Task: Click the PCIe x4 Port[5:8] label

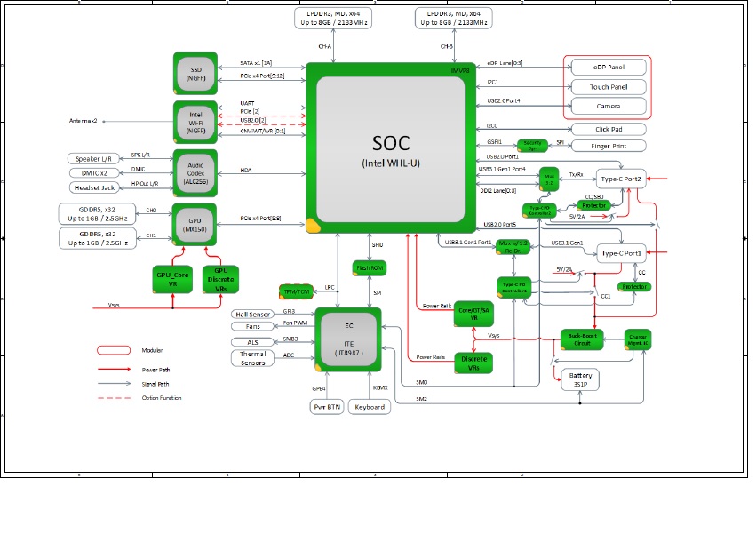Action: tap(260, 219)
